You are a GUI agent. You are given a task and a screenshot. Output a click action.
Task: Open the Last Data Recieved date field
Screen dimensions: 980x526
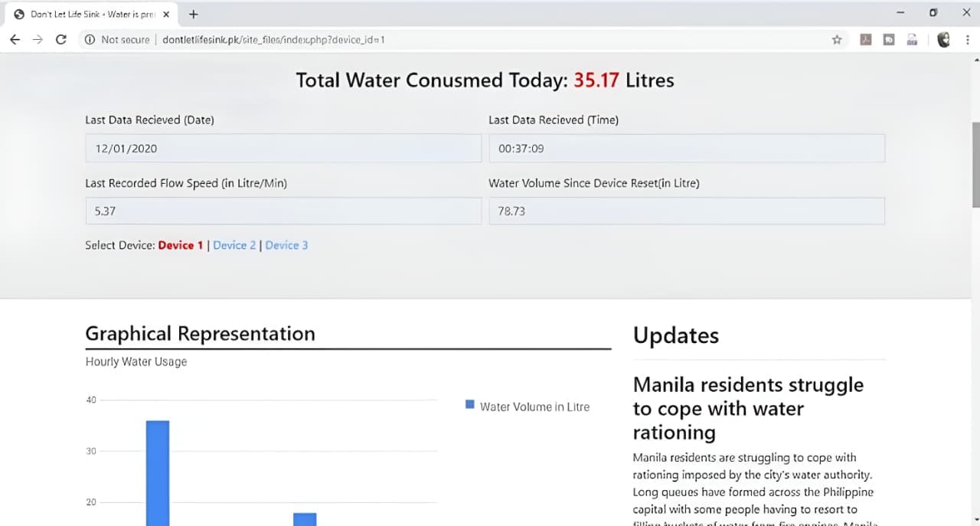click(x=283, y=148)
